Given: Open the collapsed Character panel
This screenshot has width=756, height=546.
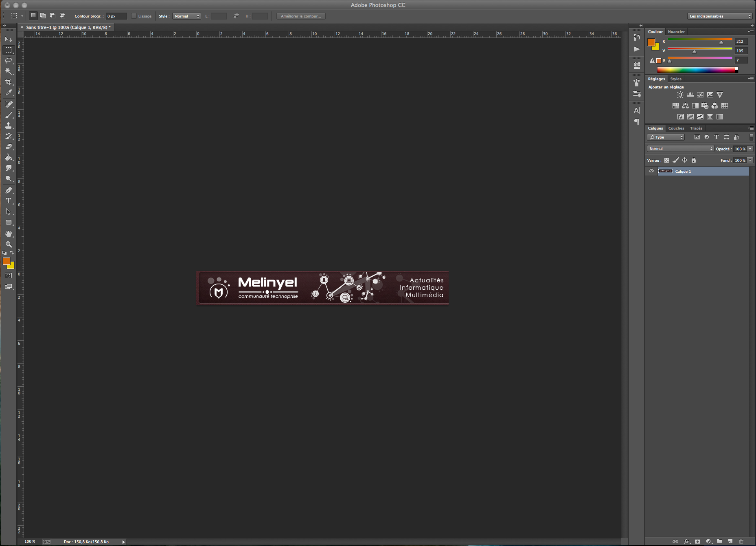Looking at the screenshot, I should click(x=637, y=110).
